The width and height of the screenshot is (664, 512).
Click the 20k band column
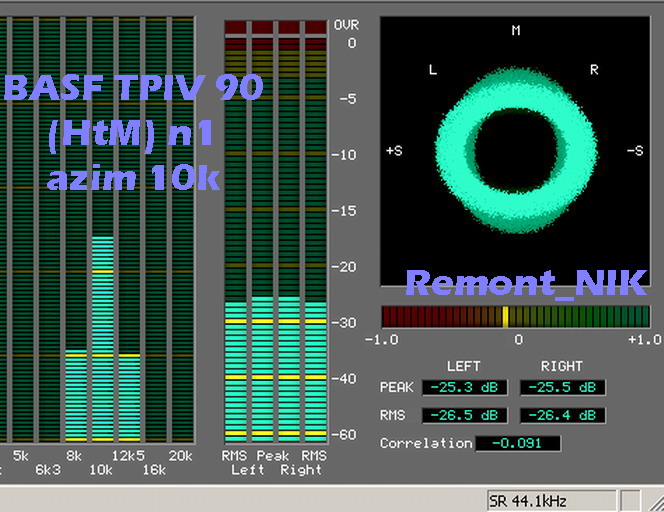tap(181, 300)
